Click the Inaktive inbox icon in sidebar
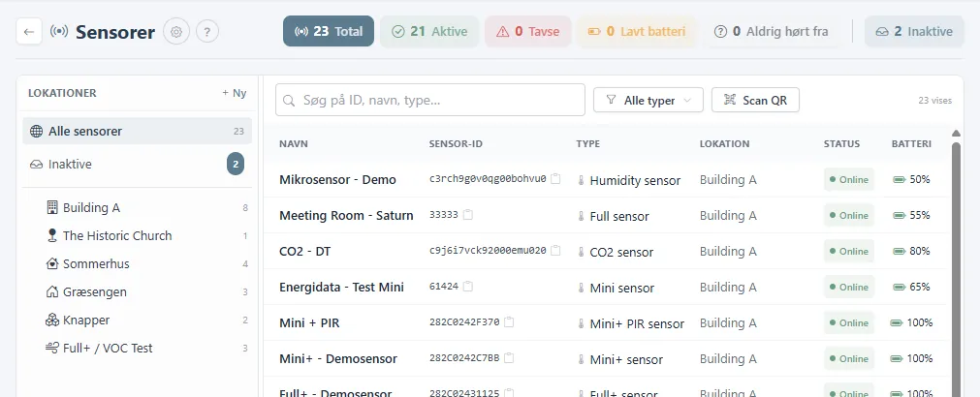The height and width of the screenshot is (397, 980). click(36, 165)
